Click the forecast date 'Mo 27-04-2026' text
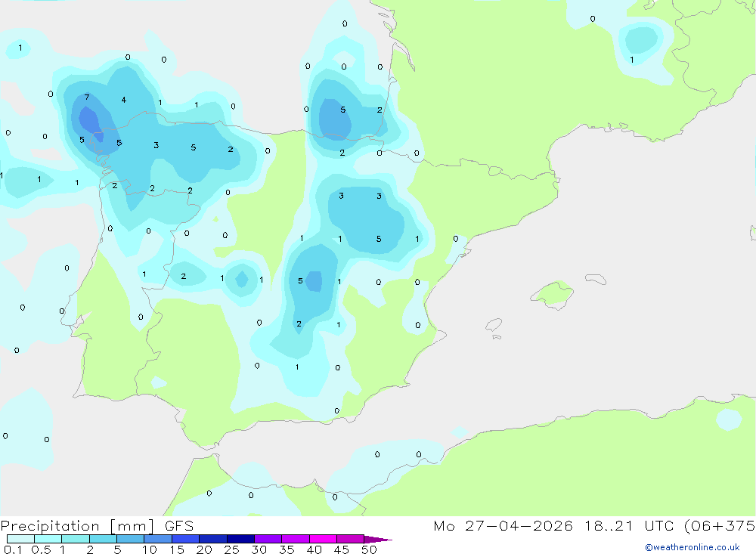This screenshot has width=756, height=554. pyautogui.click(x=503, y=525)
